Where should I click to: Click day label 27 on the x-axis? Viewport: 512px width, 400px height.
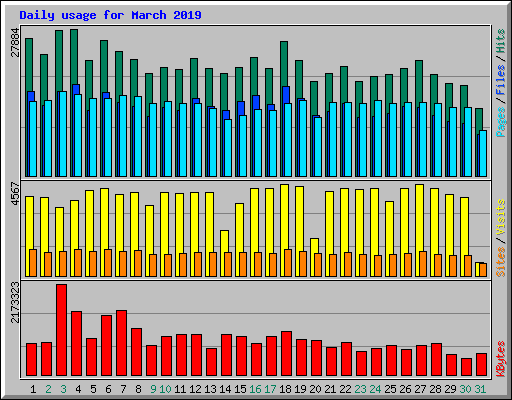420,389
